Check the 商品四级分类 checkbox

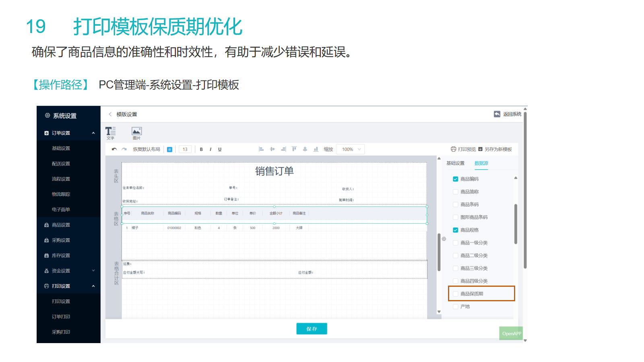[456, 281]
